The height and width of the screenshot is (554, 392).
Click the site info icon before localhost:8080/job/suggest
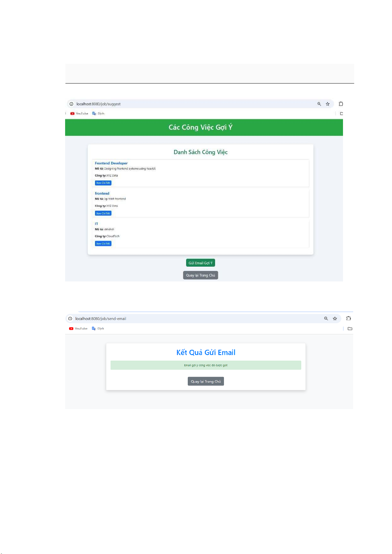(71, 104)
